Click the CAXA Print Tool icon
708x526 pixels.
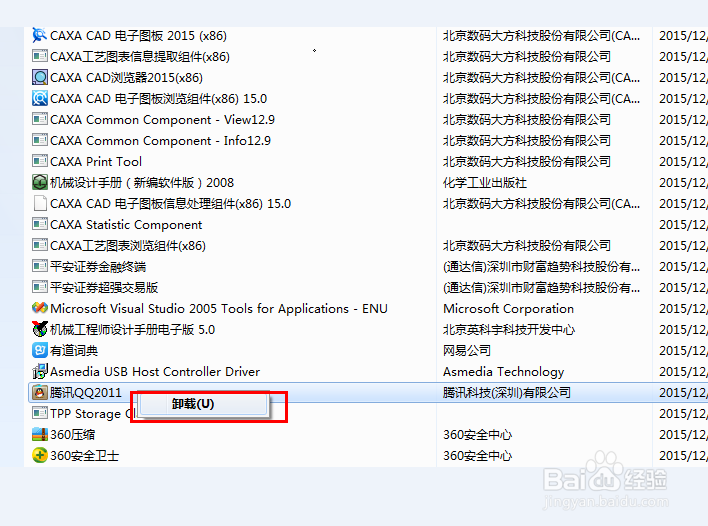pyautogui.click(x=40, y=161)
